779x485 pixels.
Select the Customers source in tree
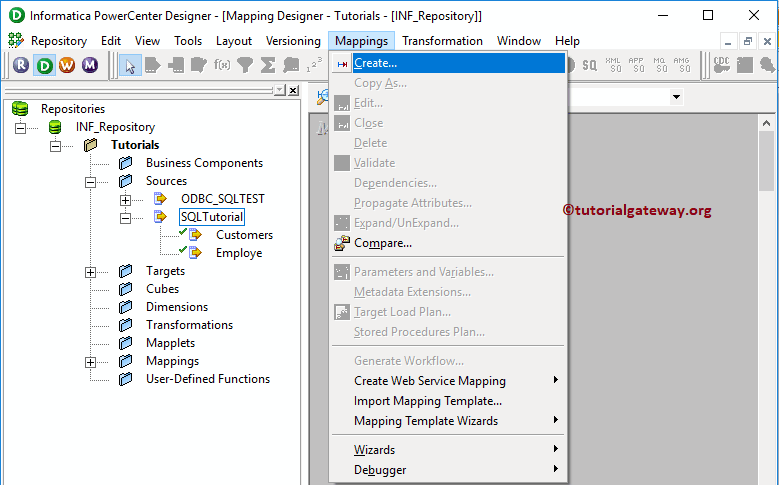click(244, 235)
